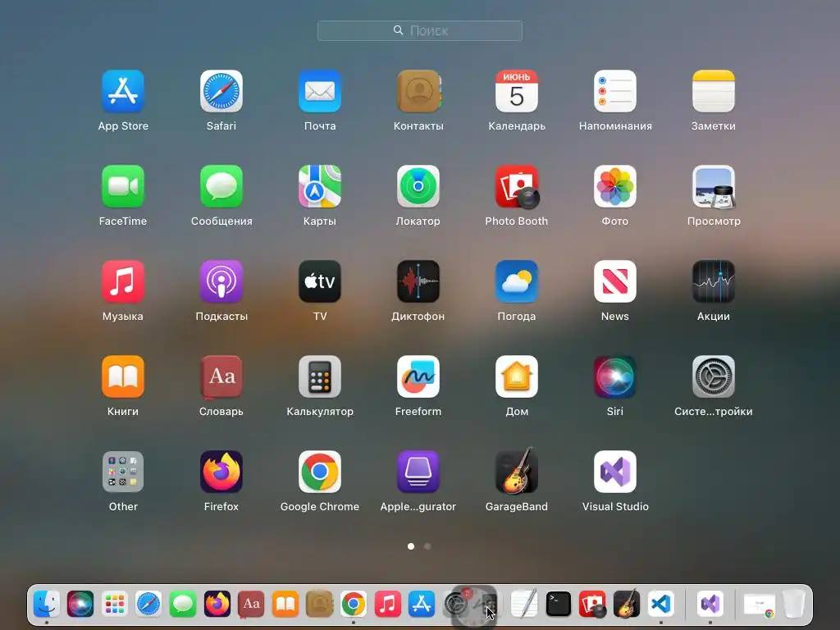This screenshot has width=840, height=630.
Task: Open App Store from the Dock
Action: click(422, 605)
